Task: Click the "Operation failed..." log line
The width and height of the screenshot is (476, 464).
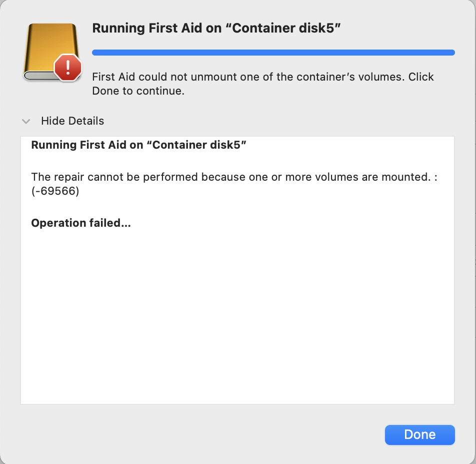Action: point(81,223)
